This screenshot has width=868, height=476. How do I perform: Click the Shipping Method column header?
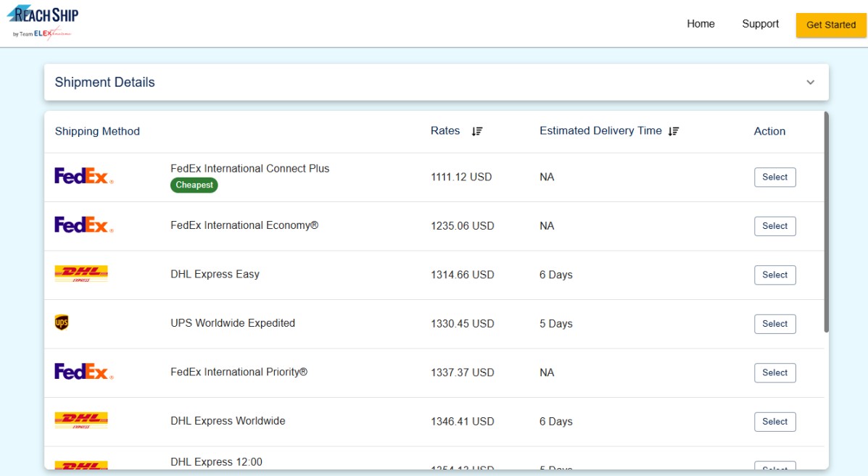[x=97, y=132]
